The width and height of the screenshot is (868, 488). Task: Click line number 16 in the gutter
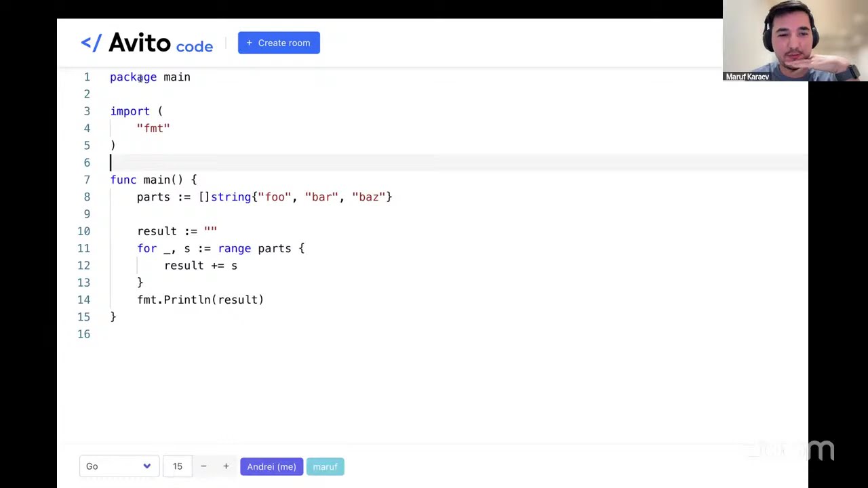pyautogui.click(x=83, y=334)
